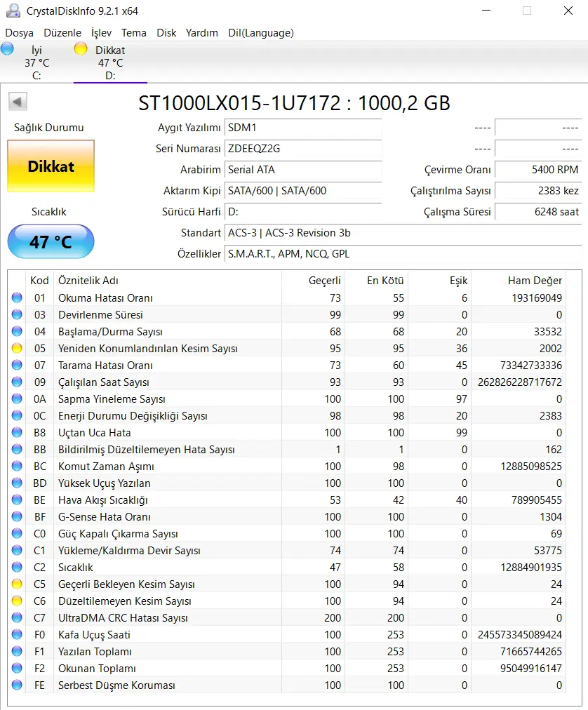Select the Sıcaklık attribute row C2
Screen dimensions: 588x710
(287, 568)
